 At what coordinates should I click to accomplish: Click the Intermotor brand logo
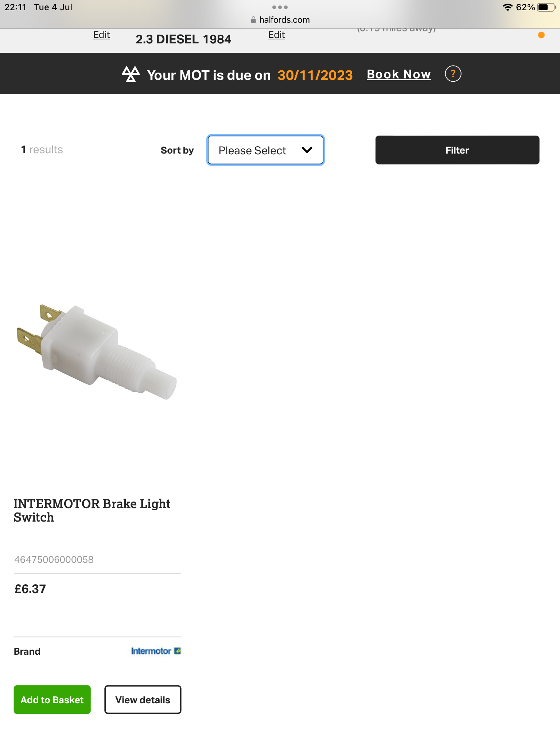click(156, 651)
